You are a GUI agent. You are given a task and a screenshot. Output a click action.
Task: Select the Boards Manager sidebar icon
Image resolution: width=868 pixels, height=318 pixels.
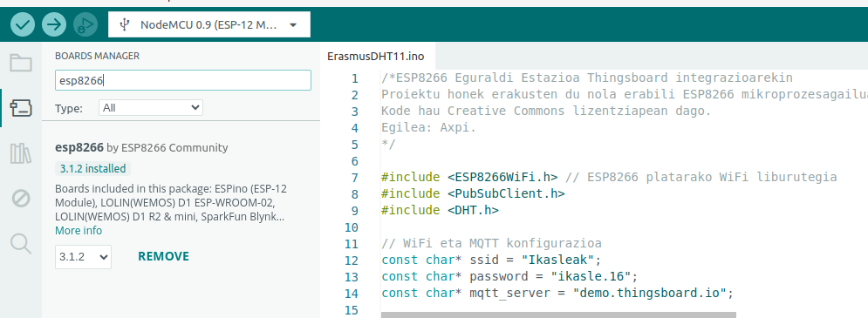coord(21,107)
